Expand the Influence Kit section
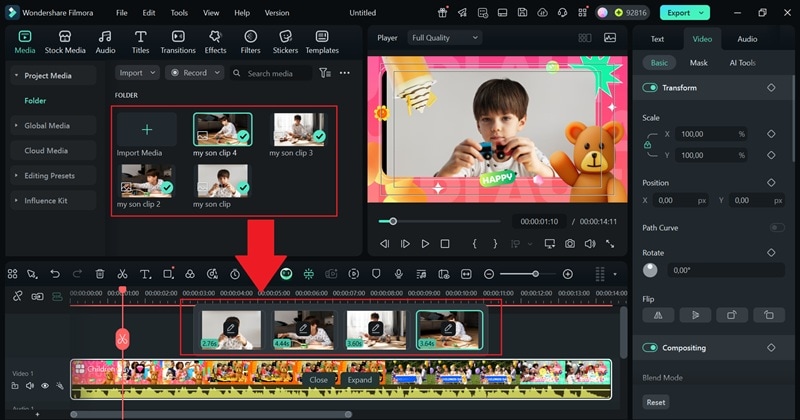Screen dimensions: 800x420 (x=53, y=201)
